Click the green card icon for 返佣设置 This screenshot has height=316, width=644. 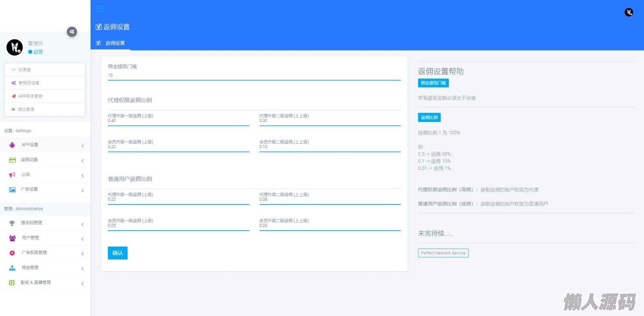(12, 160)
